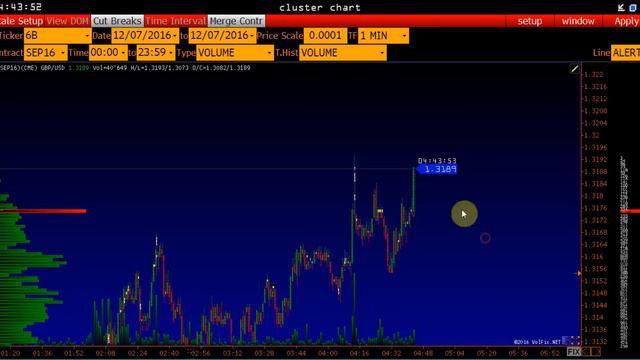Toggle the FIX button
This screenshot has width=640, height=360.
tap(573, 351)
